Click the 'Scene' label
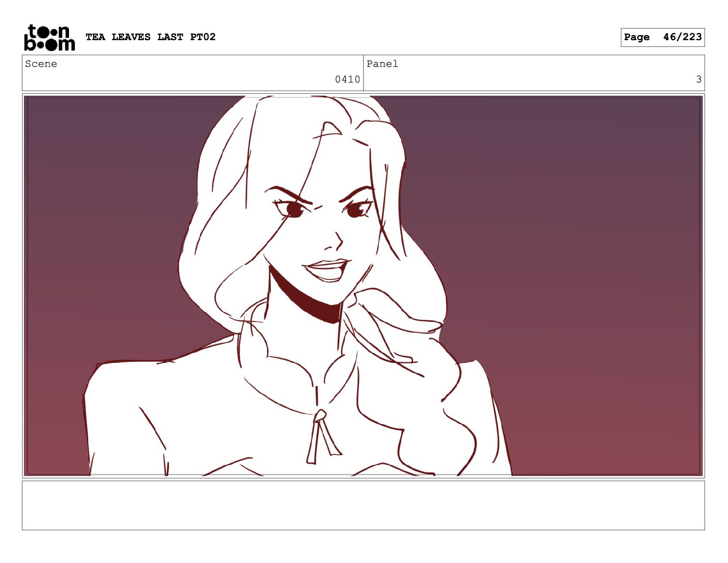Viewport: 728px width, 563px height. (41, 64)
